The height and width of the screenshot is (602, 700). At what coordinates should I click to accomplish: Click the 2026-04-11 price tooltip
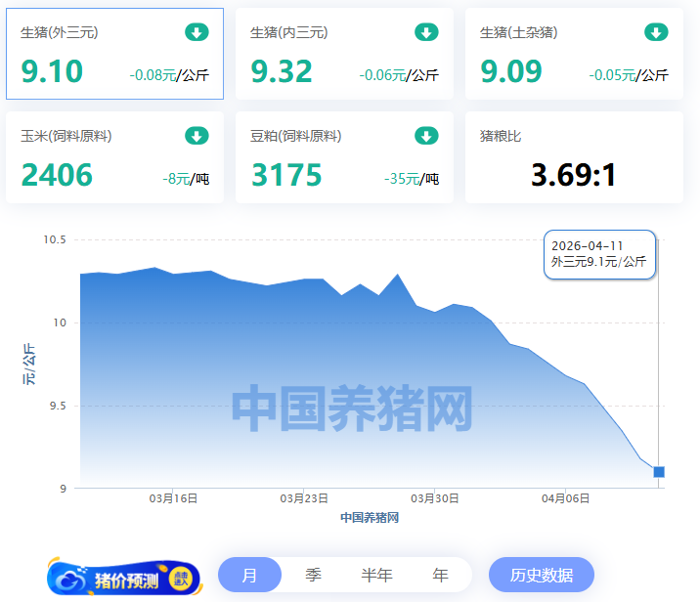pyautogui.click(x=599, y=254)
